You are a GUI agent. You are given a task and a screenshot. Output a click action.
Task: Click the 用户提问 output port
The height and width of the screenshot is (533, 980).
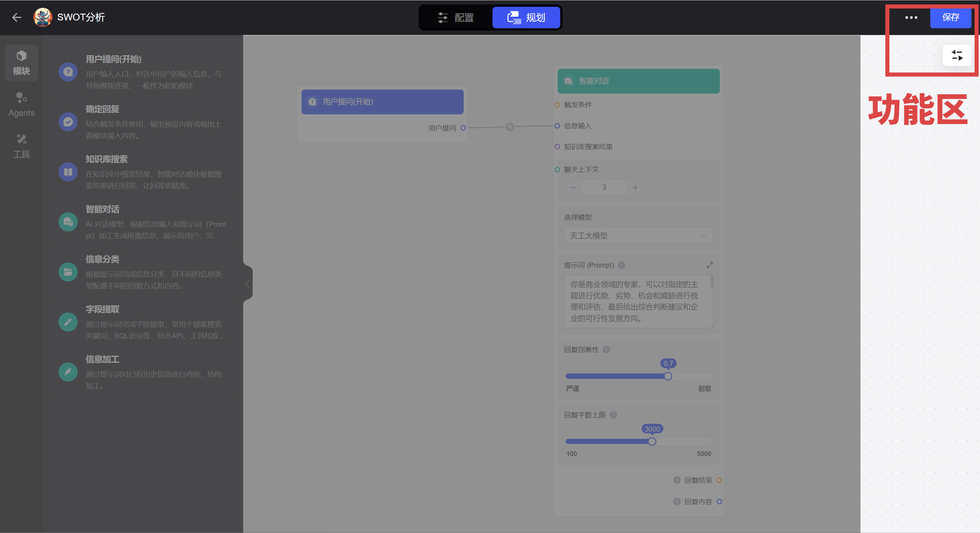pos(463,128)
